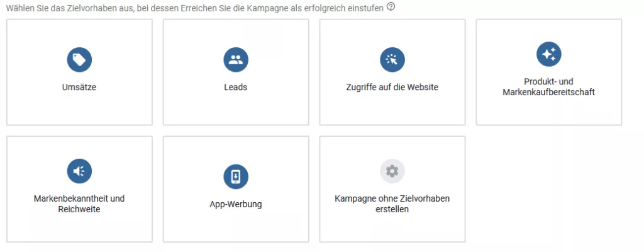This screenshot has width=644, height=252.
Task: Click the people icon above Leads
Action: [236, 60]
